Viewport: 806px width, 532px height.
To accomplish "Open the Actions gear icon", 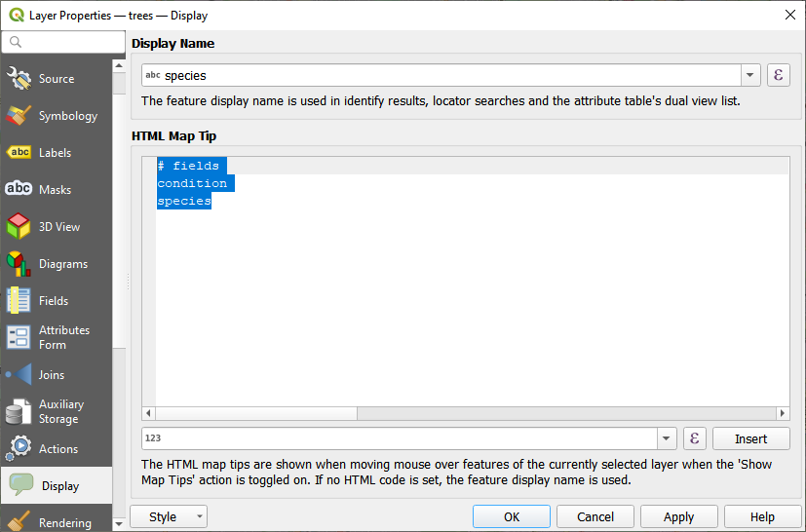I will click(19, 448).
